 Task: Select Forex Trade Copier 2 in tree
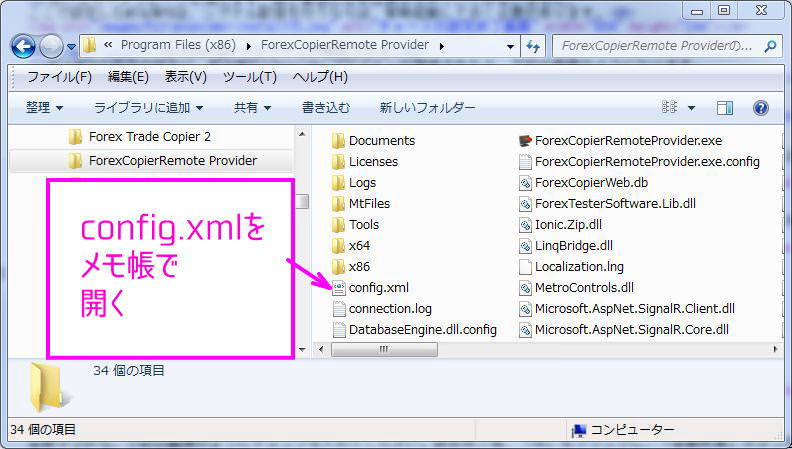coord(150,137)
